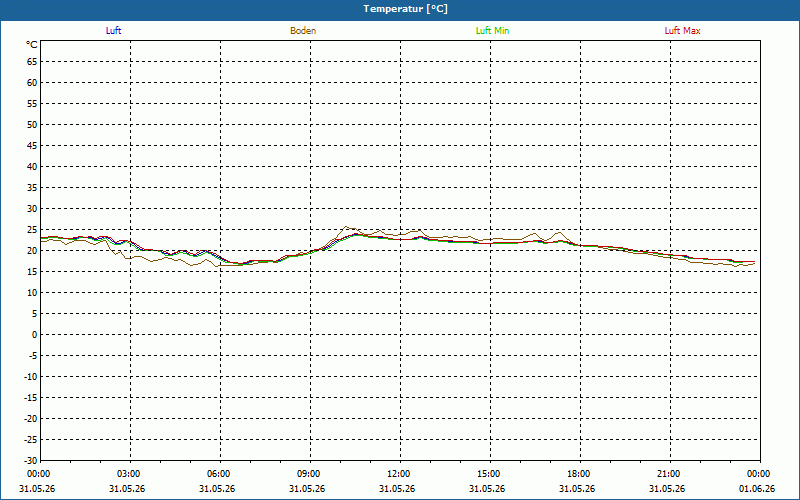The width and height of the screenshot is (800, 500).
Task: Click the 25 y-axis label
Action: pos(32,230)
